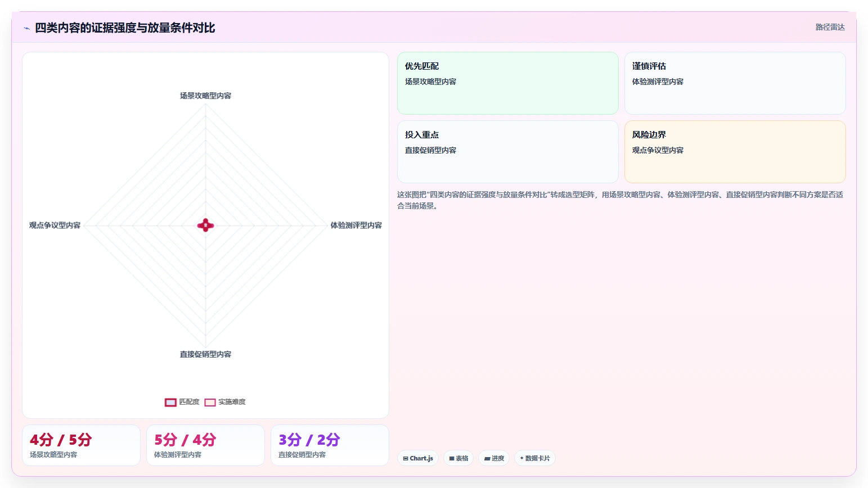
Task: Click the red data point at radar center
Action: [x=205, y=225]
